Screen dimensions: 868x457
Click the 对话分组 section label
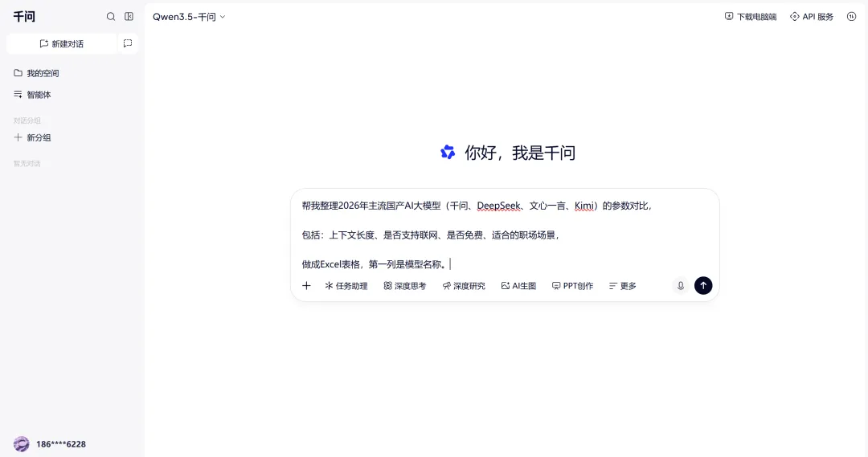tap(27, 120)
